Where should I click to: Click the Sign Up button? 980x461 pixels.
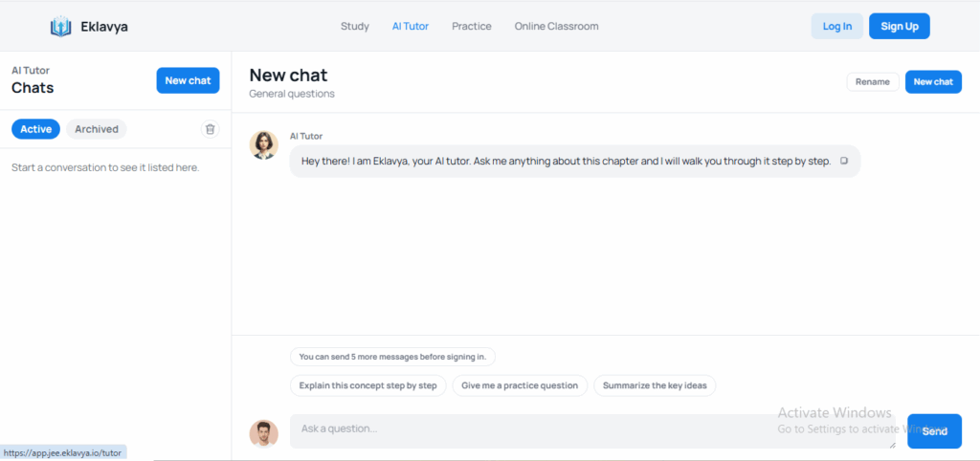899,27
